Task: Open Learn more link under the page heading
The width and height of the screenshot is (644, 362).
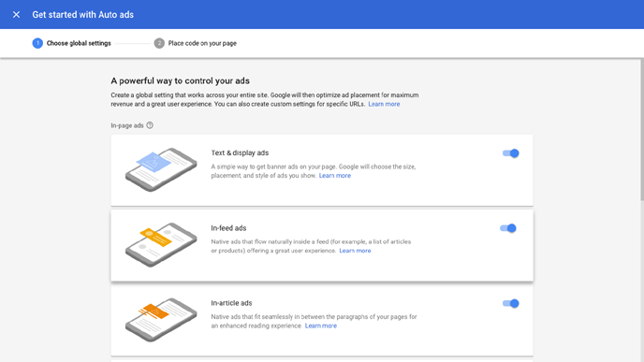Action: coord(384,104)
